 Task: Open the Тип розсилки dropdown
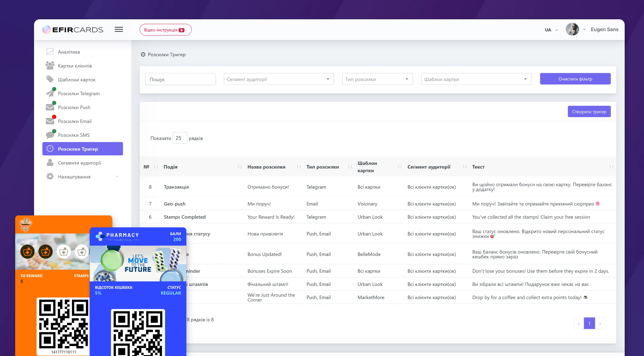(x=377, y=79)
